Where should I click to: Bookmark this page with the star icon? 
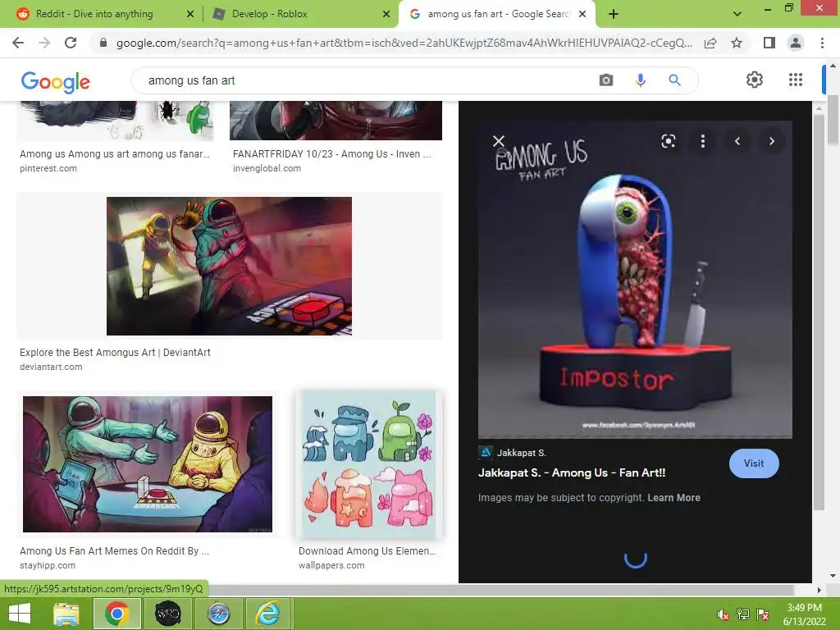click(737, 43)
